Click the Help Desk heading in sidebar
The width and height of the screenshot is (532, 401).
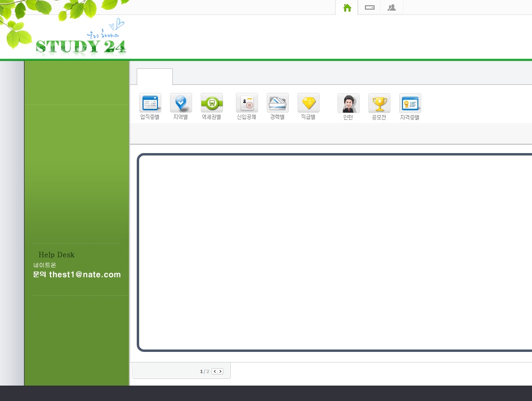point(56,255)
